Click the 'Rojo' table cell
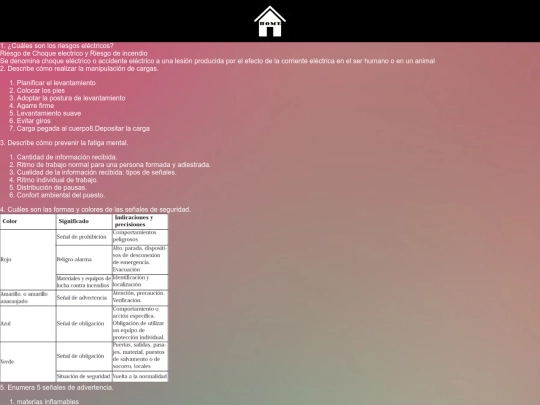The width and height of the screenshot is (540, 405). click(28, 260)
